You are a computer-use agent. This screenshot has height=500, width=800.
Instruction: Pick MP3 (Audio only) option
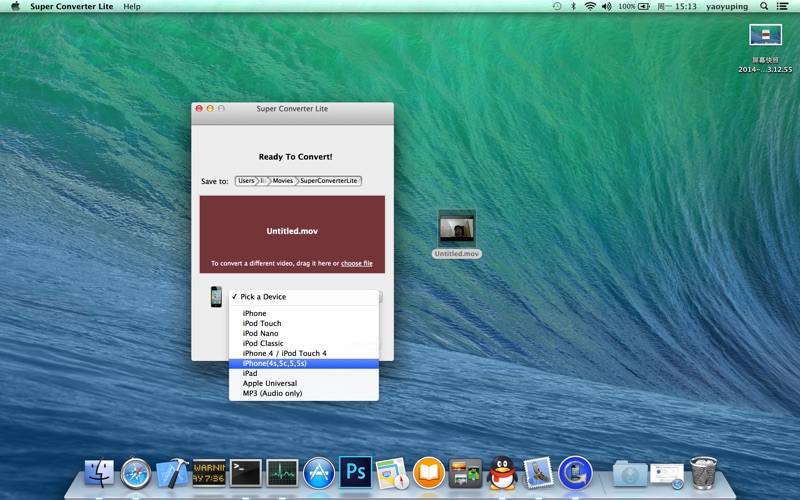(x=304, y=393)
